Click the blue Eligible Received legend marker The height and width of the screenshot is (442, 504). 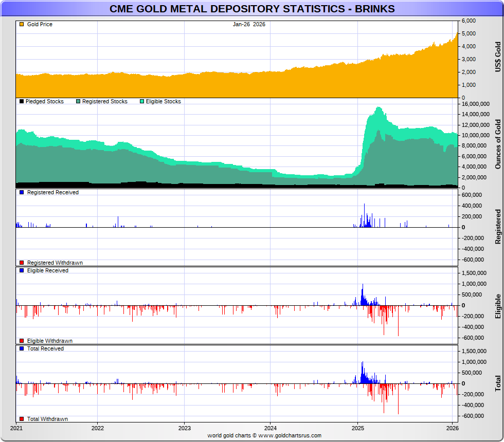22,270
